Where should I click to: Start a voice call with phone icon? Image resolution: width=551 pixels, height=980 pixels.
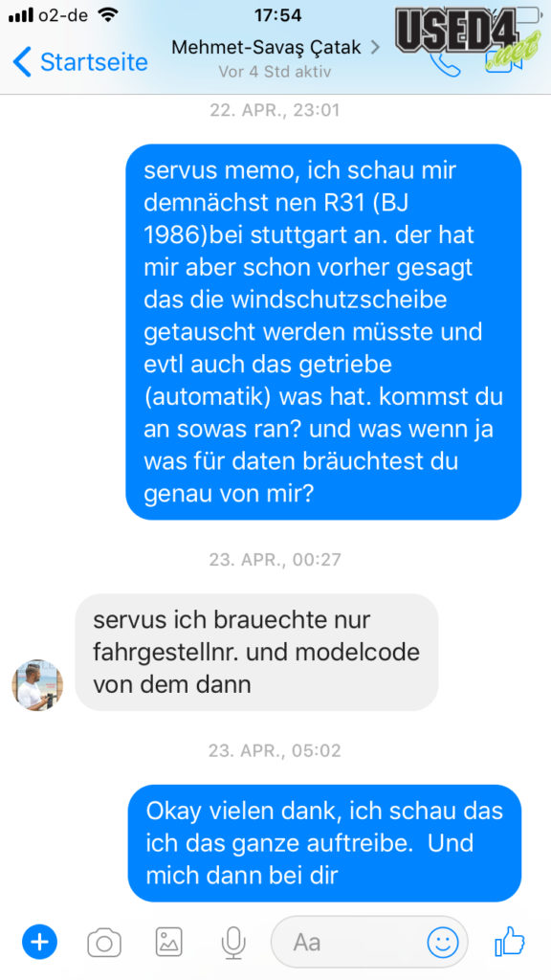click(x=446, y=64)
